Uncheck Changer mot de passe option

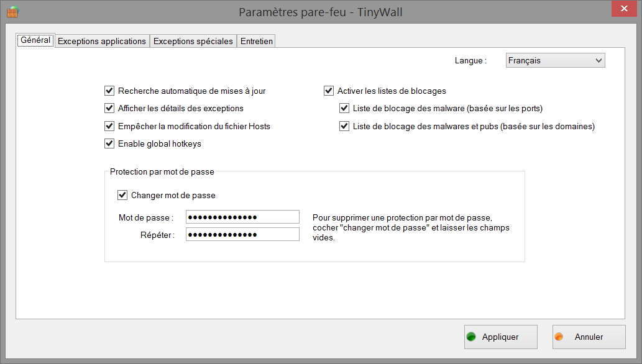pyautogui.click(x=122, y=195)
